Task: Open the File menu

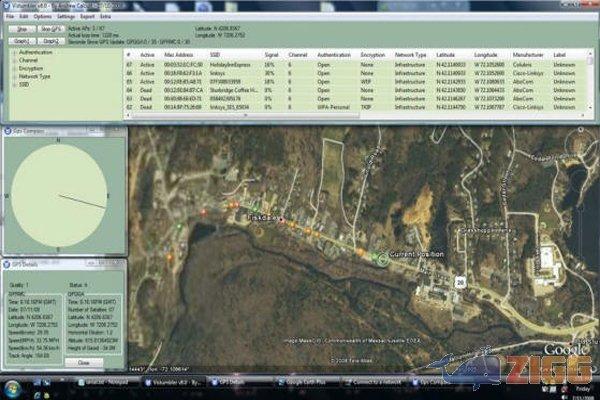Action: click(x=8, y=17)
